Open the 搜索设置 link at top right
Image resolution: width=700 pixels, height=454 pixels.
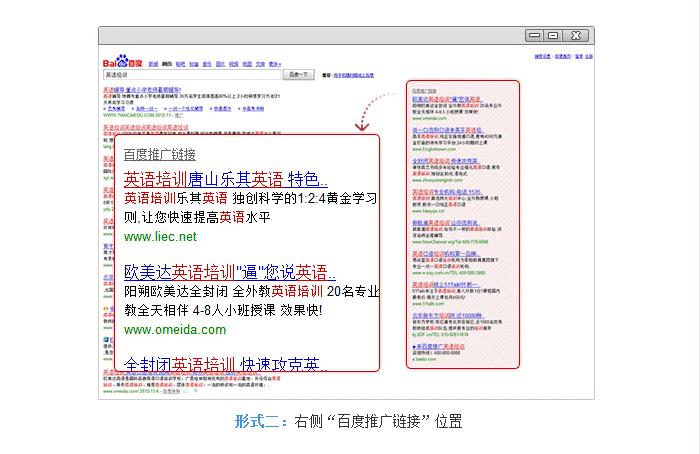pyautogui.click(x=542, y=57)
